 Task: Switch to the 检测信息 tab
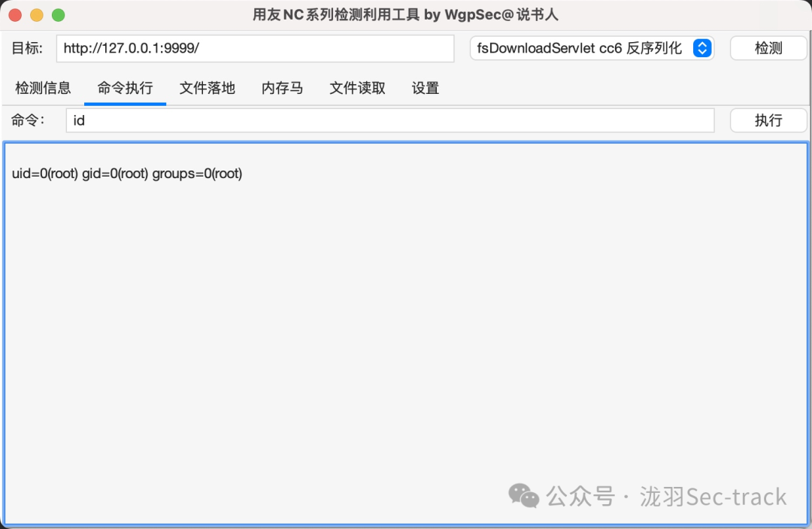43,88
